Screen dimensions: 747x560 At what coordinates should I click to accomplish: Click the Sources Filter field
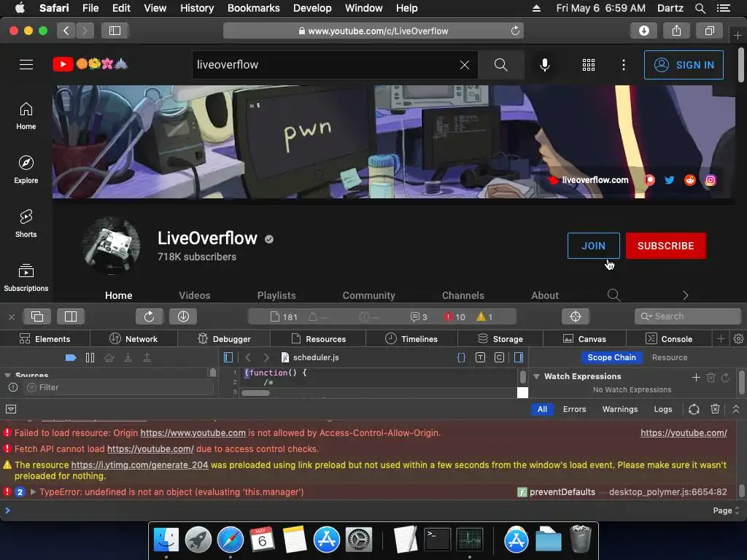pyautogui.click(x=119, y=387)
